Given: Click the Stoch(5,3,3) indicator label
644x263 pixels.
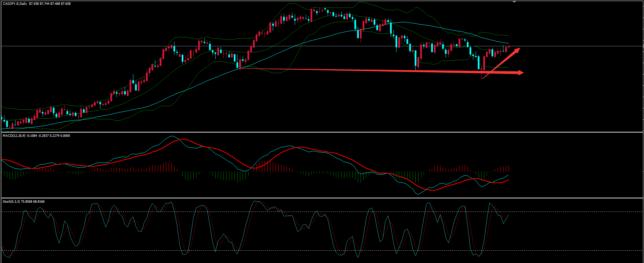Looking at the screenshot, I should [11, 202].
